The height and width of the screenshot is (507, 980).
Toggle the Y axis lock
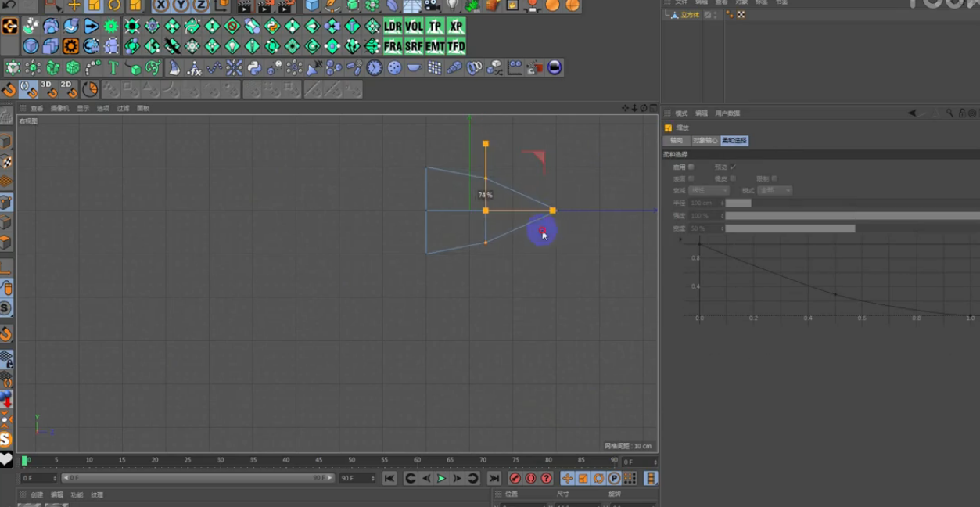pyautogui.click(x=181, y=5)
